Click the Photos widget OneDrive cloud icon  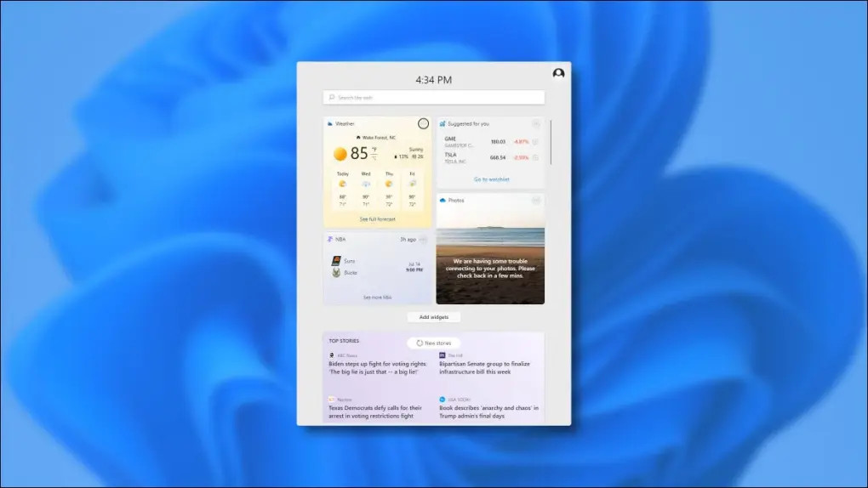[x=443, y=201]
